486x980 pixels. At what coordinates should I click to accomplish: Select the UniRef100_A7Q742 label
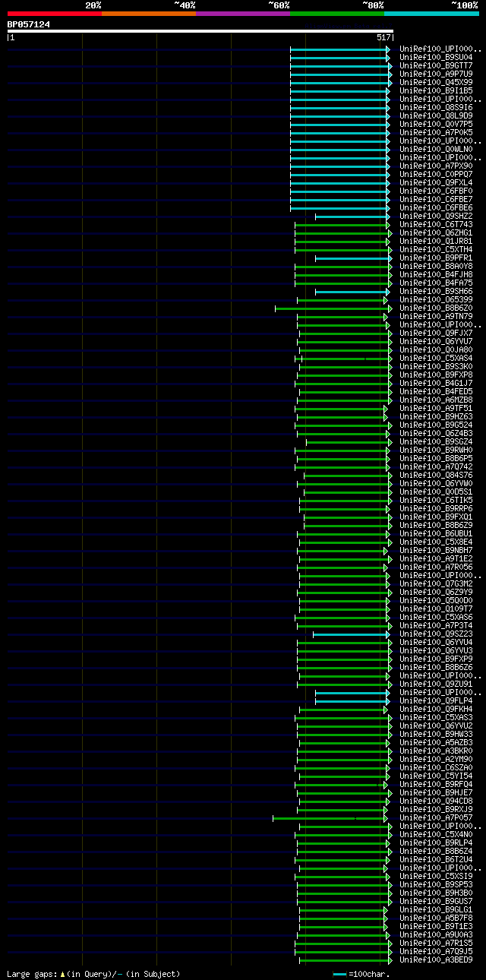436,467
